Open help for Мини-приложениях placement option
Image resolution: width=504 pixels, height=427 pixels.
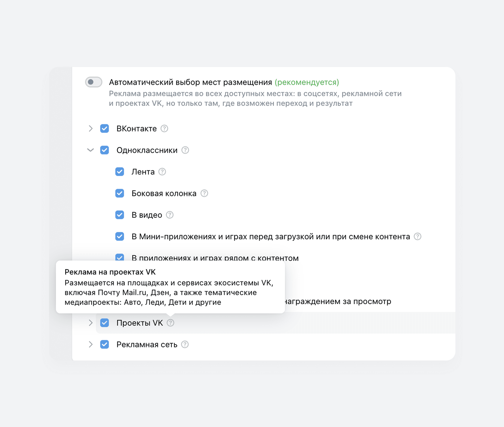click(x=417, y=236)
